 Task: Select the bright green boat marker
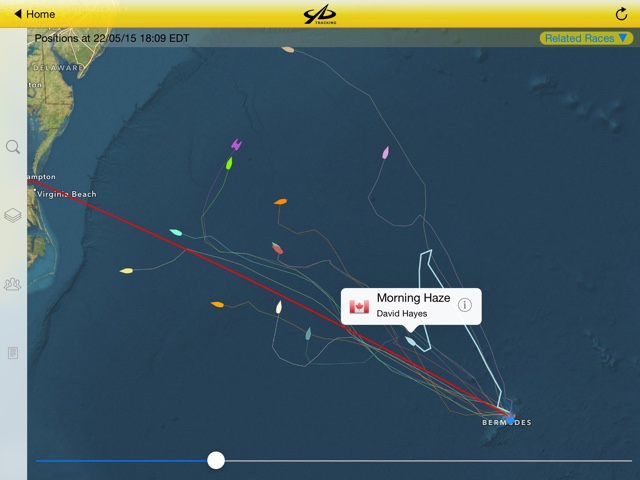point(229,163)
